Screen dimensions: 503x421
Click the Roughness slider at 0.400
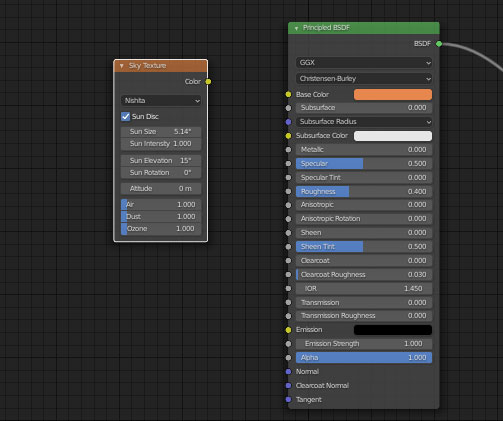(364, 192)
